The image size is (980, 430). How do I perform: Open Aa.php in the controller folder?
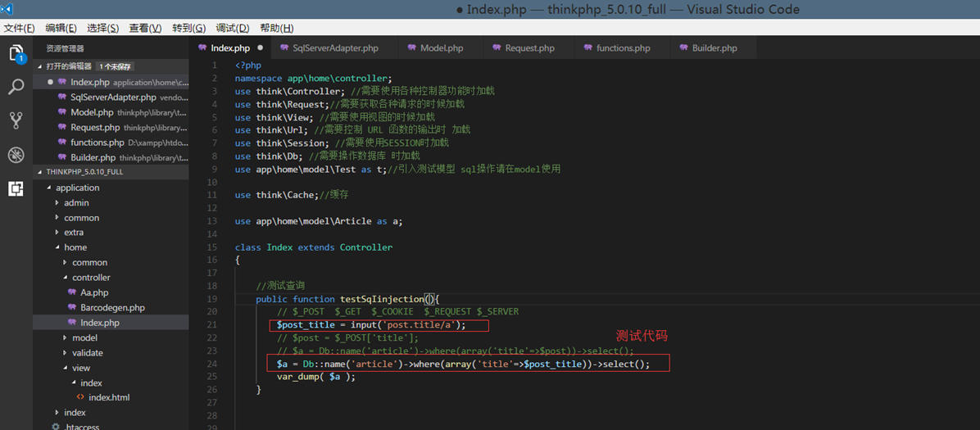coord(111,292)
